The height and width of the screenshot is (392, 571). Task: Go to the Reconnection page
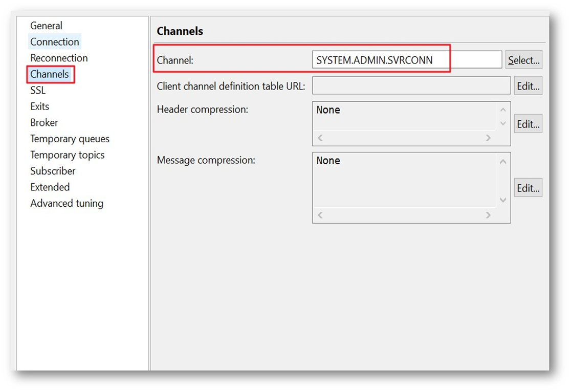59,58
